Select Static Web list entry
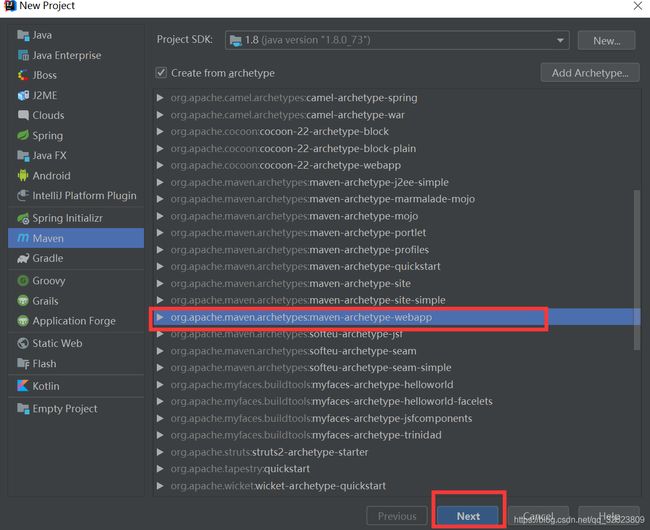Viewport: 650px width, 530px height. [x=76, y=343]
